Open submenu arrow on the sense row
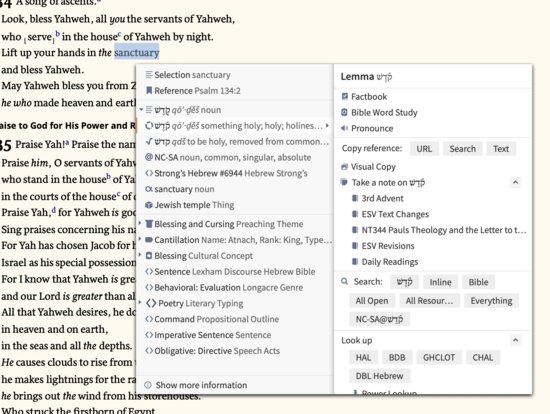Image resolution: width=550 pixels, height=414 pixels. point(327,126)
